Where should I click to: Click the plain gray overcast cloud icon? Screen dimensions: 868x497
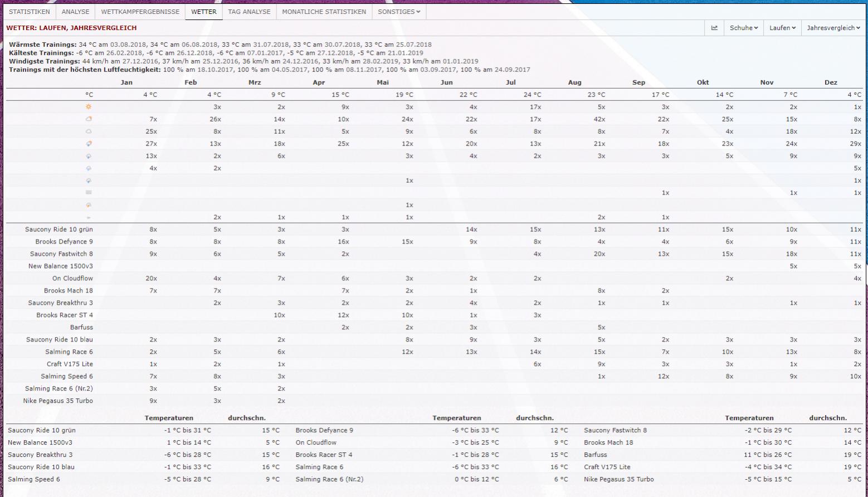pyautogui.click(x=89, y=131)
